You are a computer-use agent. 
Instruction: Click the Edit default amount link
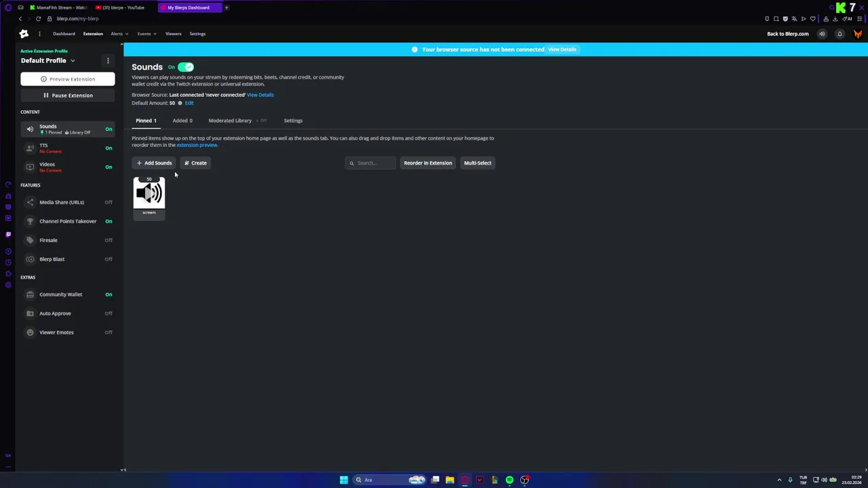coord(189,103)
